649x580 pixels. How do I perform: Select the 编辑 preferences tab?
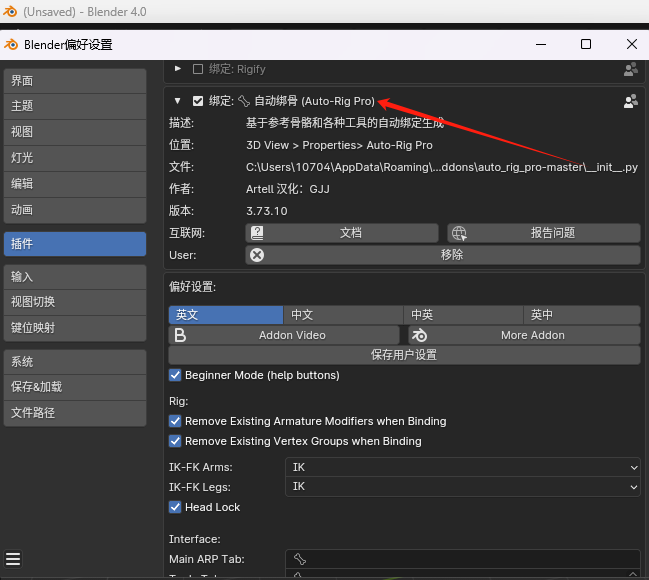(x=75, y=184)
